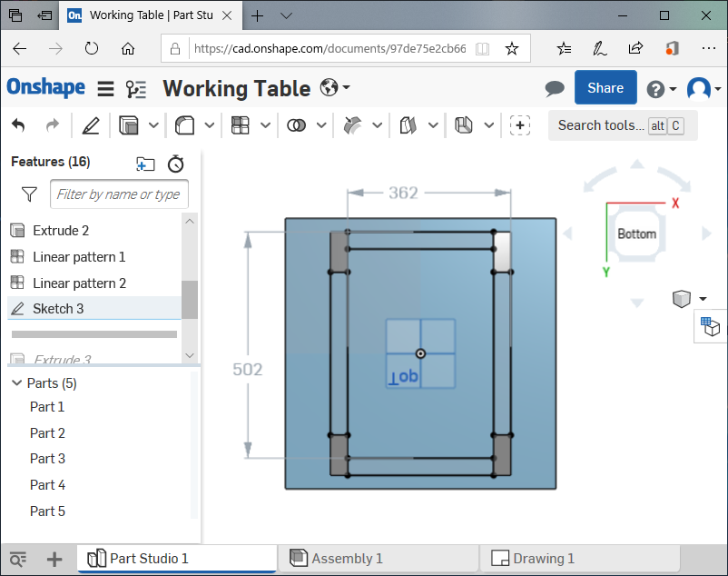728x576 pixels.
Task: Add page to favorites star
Action: (512, 48)
